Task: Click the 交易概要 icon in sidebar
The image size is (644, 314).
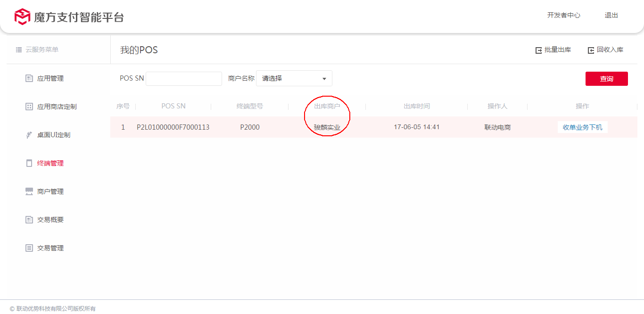Action: 29,220
